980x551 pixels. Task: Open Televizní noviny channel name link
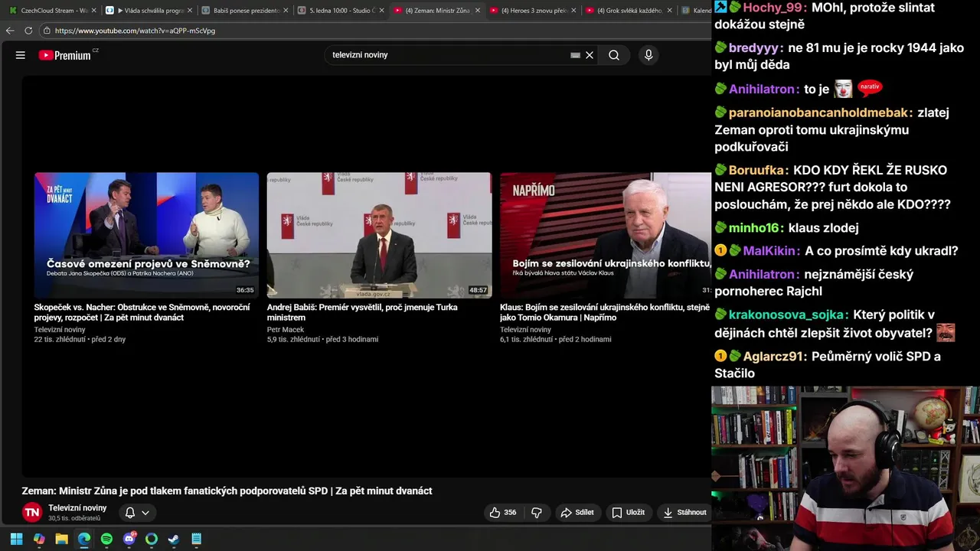pos(77,508)
